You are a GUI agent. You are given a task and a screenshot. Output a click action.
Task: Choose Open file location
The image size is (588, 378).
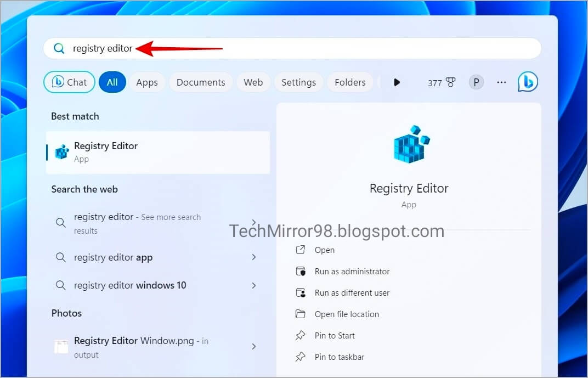coord(347,314)
